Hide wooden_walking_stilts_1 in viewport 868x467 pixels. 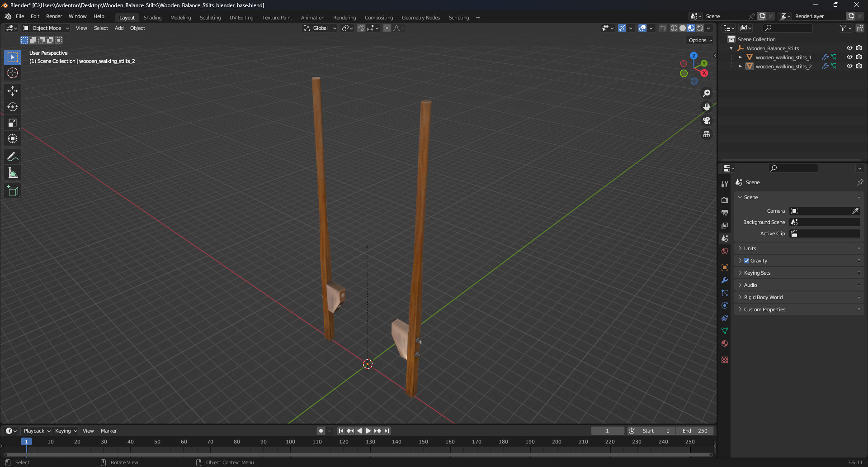pyautogui.click(x=849, y=57)
